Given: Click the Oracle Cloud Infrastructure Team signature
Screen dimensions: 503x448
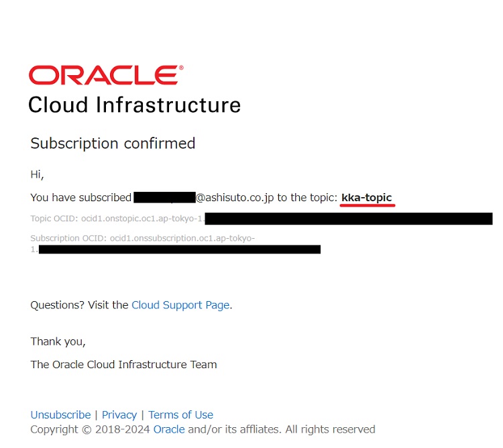Looking at the screenshot, I should click(123, 365).
